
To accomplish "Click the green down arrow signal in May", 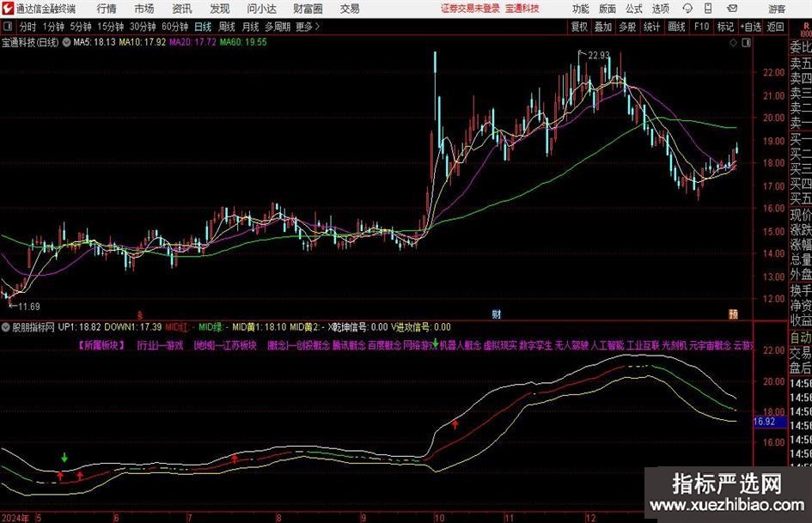I will (x=64, y=457).
